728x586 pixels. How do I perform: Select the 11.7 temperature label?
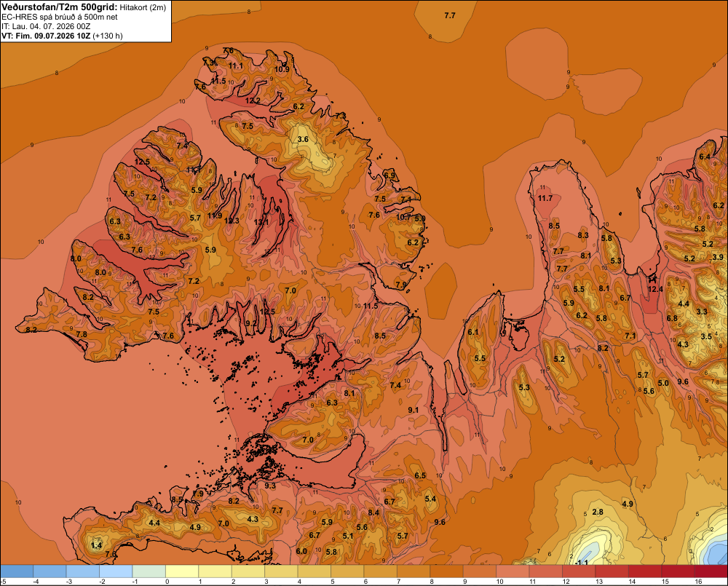(545, 198)
